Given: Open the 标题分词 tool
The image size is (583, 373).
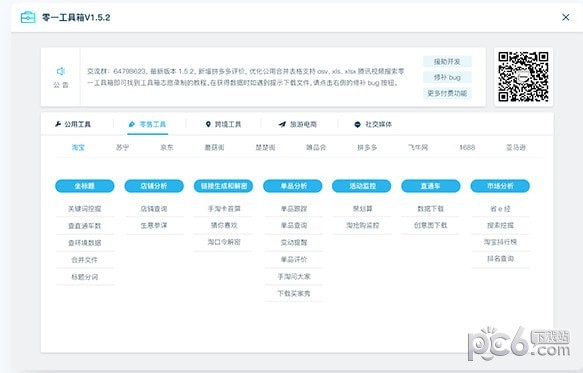Looking at the screenshot, I should pos(84,277).
